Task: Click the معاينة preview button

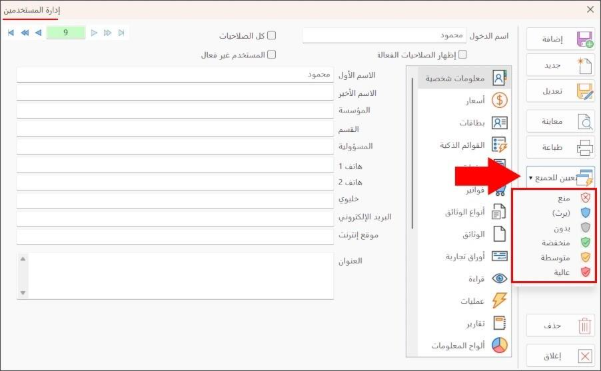Action: point(561,121)
